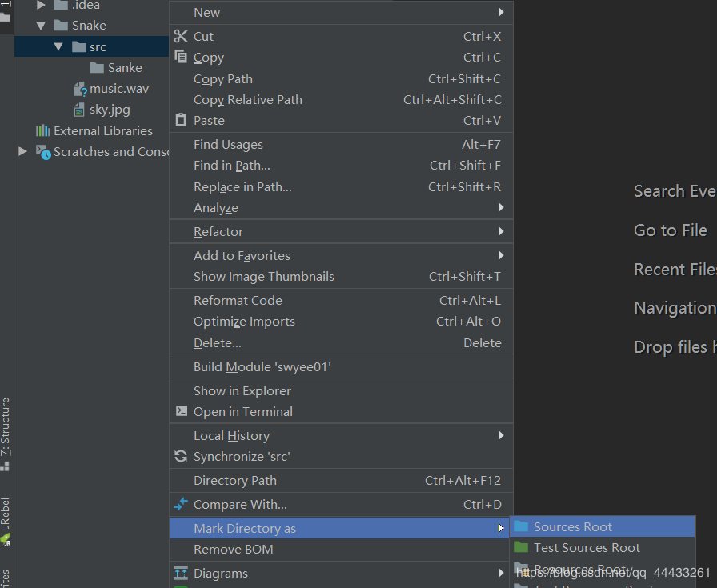Click the Compare With arrows icon
This screenshot has height=588, width=717.
(x=180, y=504)
